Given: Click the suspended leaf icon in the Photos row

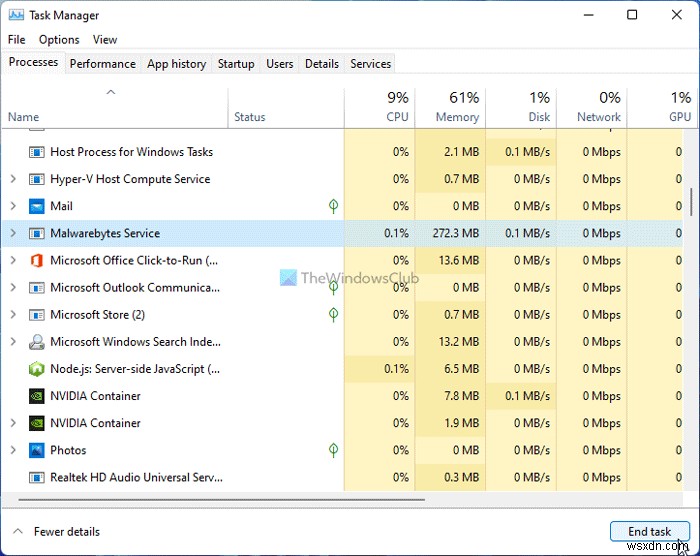Looking at the screenshot, I should [333, 450].
